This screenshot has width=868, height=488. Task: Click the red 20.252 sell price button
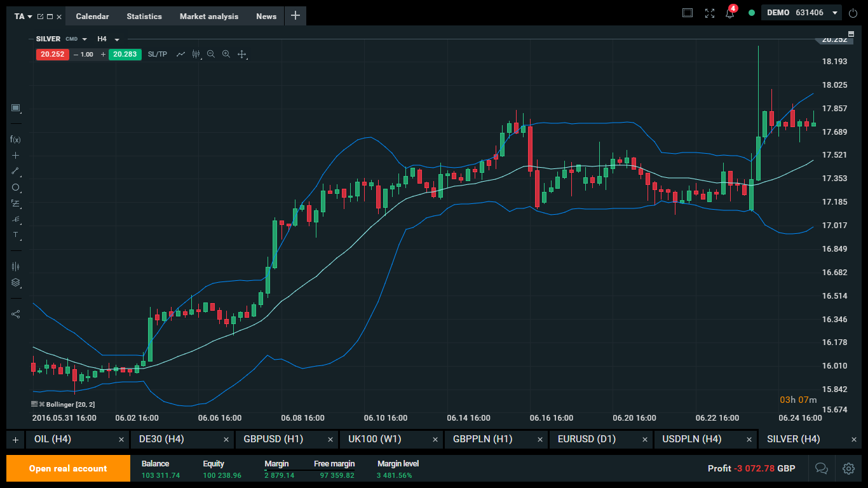pos(52,55)
